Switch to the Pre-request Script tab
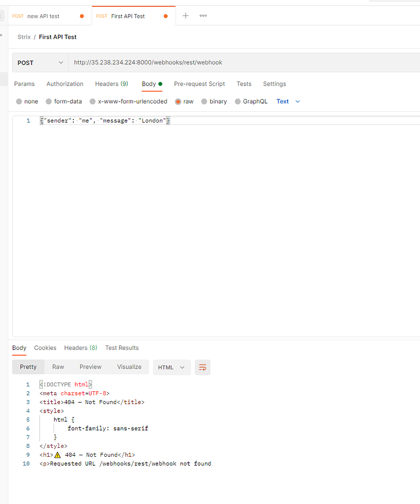 coord(199,84)
